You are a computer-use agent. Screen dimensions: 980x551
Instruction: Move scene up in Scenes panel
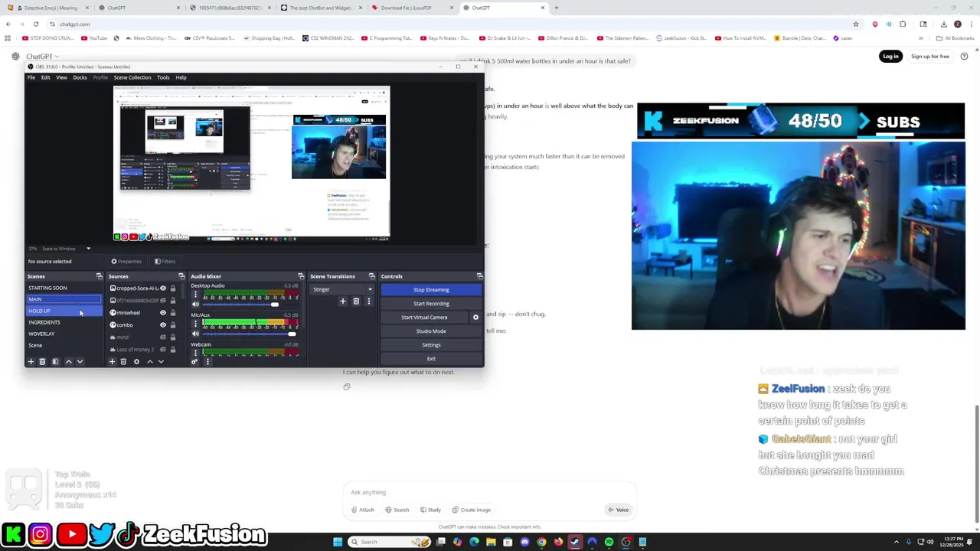click(68, 362)
